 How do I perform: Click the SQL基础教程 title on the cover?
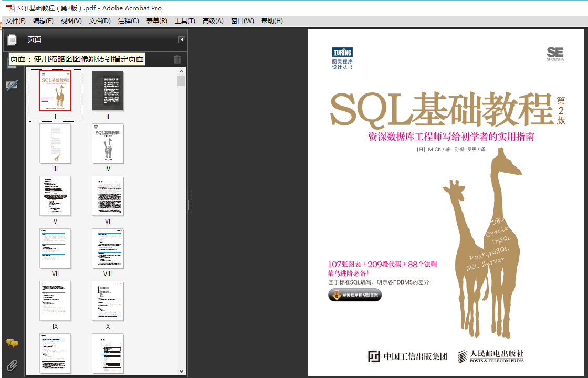442,110
